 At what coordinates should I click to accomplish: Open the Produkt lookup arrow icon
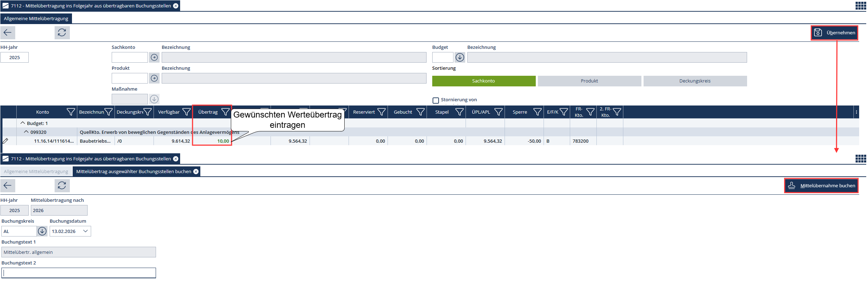coord(154,78)
